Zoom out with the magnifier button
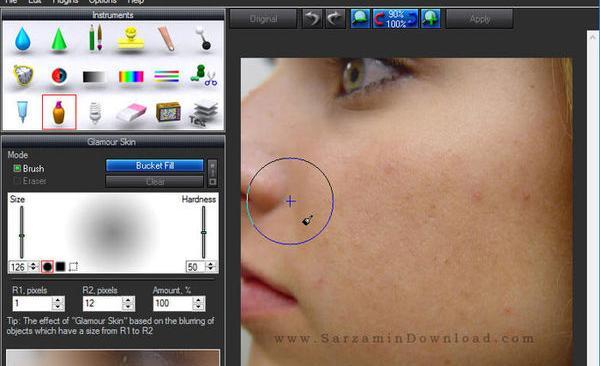The width and height of the screenshot is (600, 366). click(360, 18)
